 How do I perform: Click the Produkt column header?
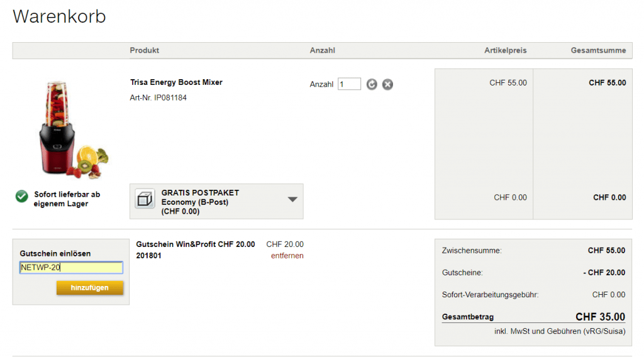click(145, 50)
